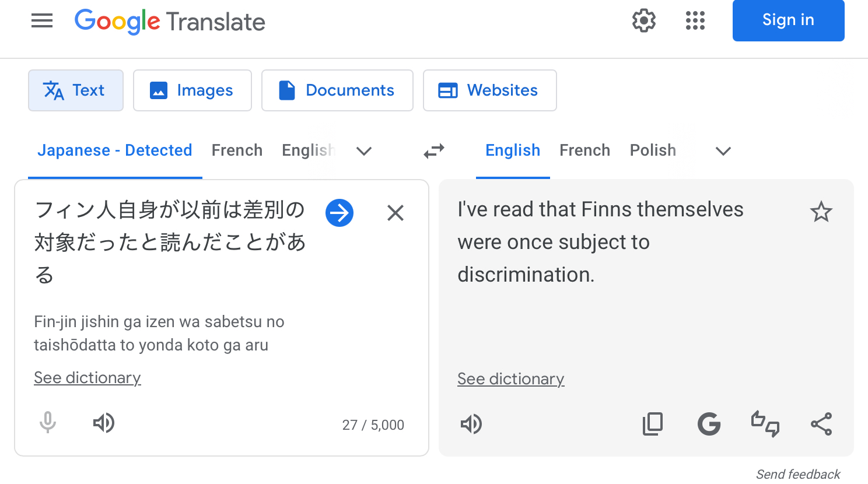Click the character count '27 / 5,000'
The image size is (868, 484).
point(373,425)
